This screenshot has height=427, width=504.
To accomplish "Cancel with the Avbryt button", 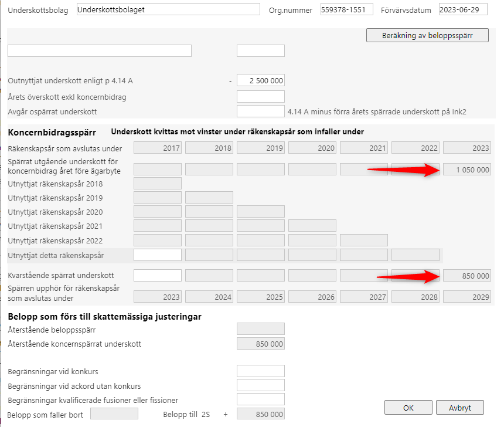I will coord(459,408).
